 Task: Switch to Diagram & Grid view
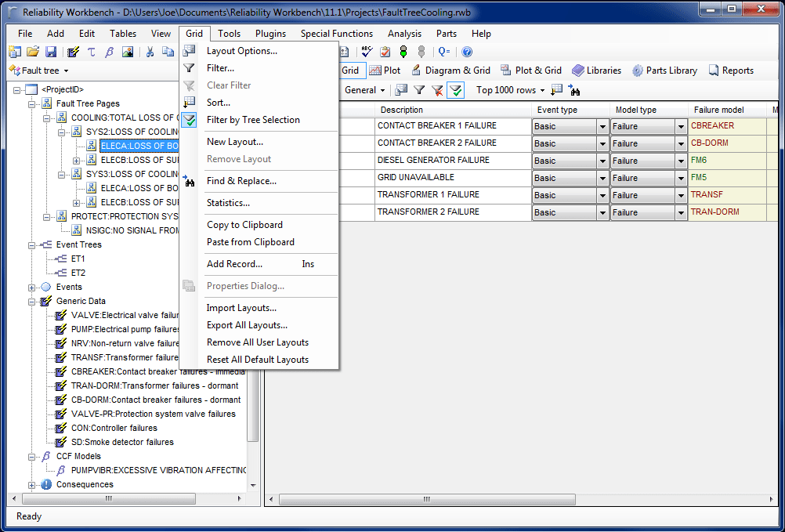click(x=450, y=71)
